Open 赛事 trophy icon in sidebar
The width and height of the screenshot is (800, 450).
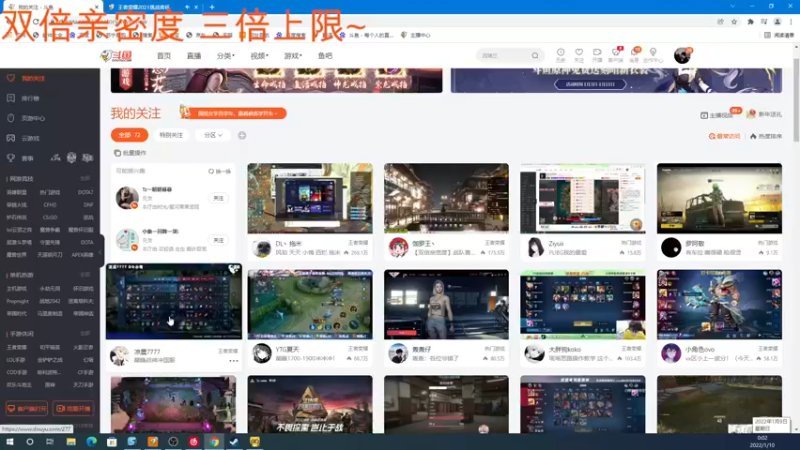pos(11,158)
